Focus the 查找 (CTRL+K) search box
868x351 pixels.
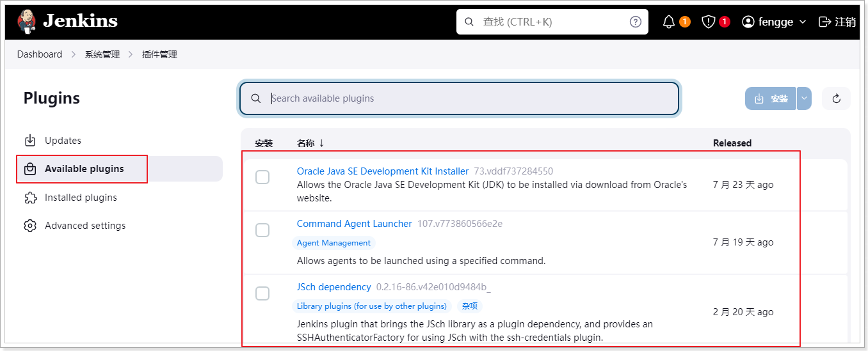[x=552, y=22]
